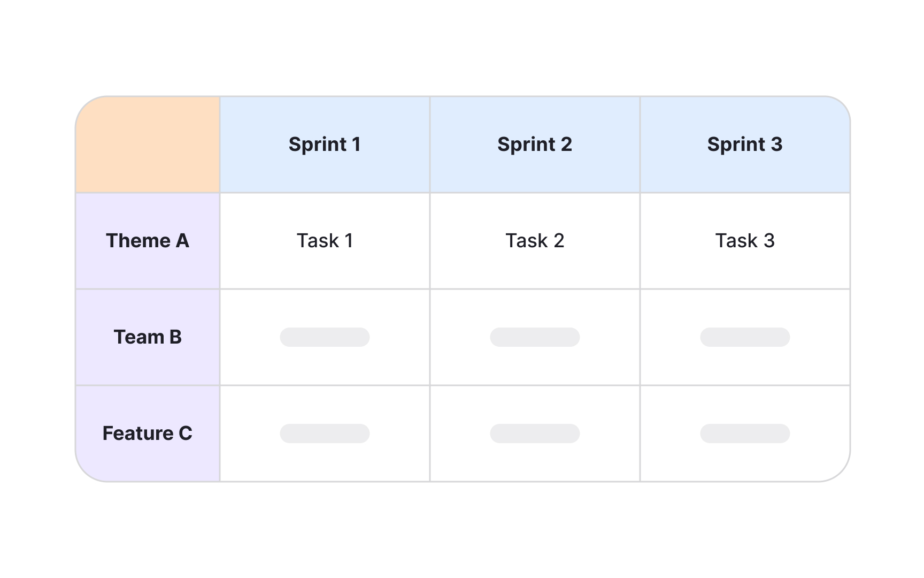Click the "Feature C" text label

tap(148, 433)
